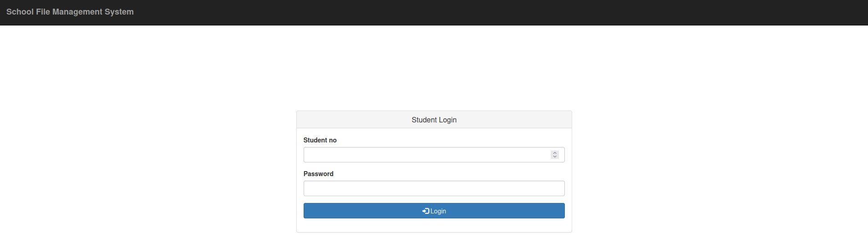Click the Student no number spinner control
The image size is (868, 243).
coord(554,155)
